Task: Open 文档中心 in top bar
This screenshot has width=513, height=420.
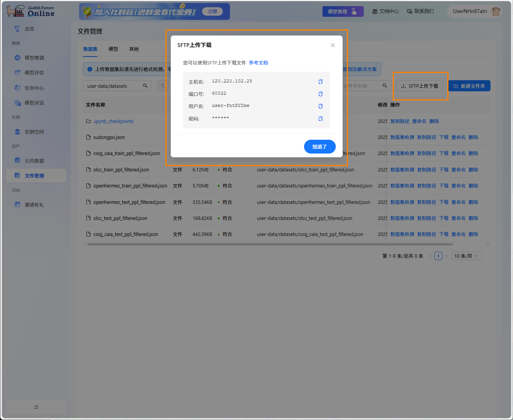Action: (385, 11)
